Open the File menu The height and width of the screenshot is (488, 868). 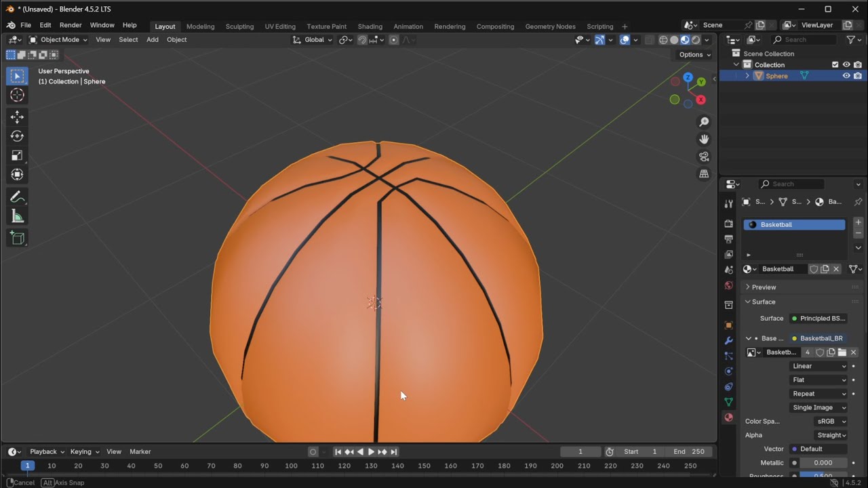(x=26, y=25)
